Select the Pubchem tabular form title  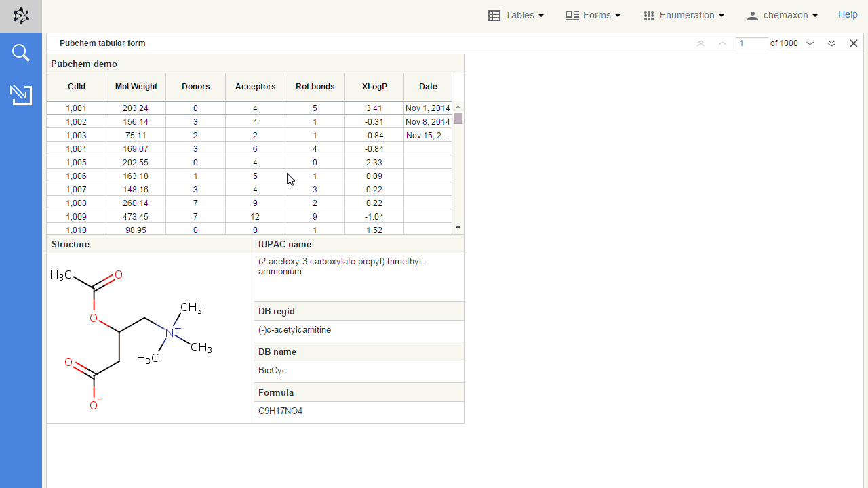pos(102,43)
